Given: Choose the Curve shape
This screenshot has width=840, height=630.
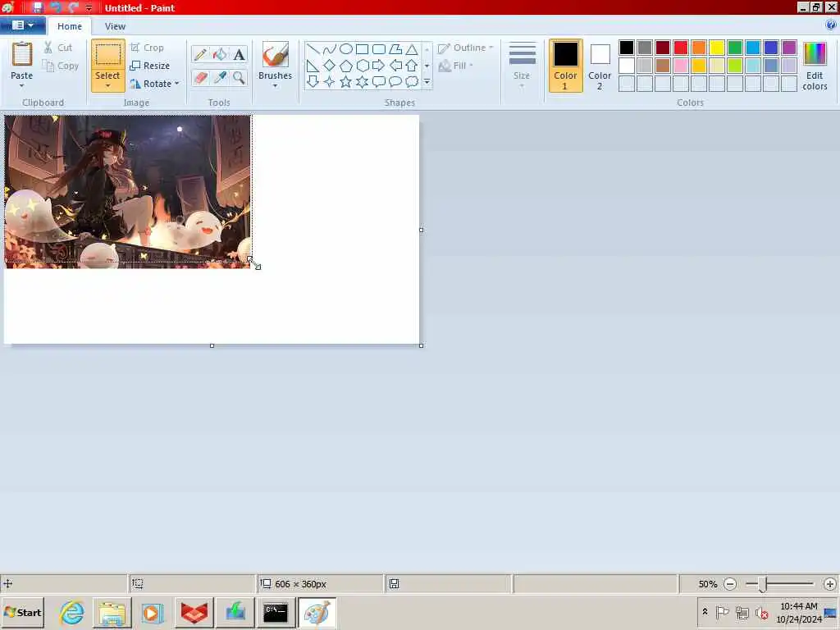Looking at the screenshot, I should click(330, 49).
